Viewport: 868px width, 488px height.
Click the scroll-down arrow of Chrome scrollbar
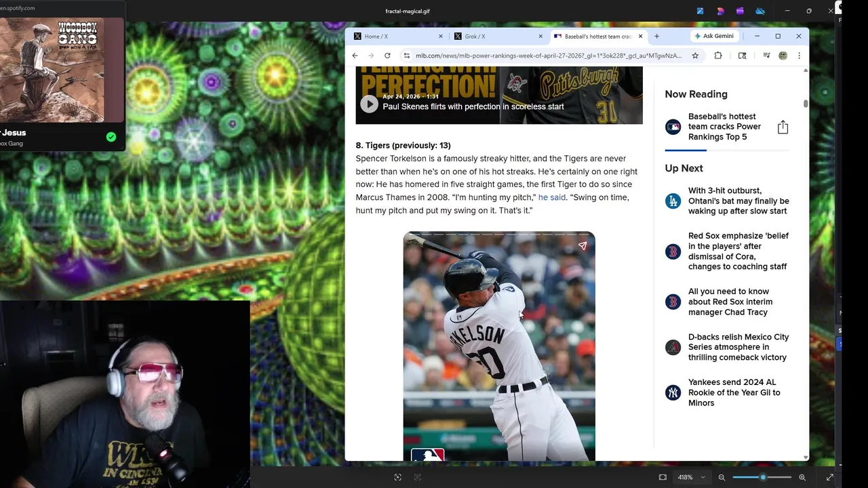click(x=806, y=457)
